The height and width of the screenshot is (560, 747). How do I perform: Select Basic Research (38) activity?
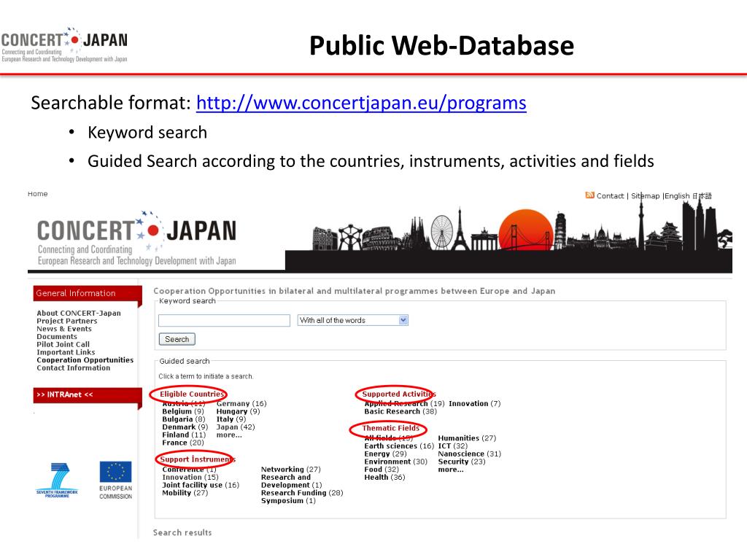pos(400,411)
